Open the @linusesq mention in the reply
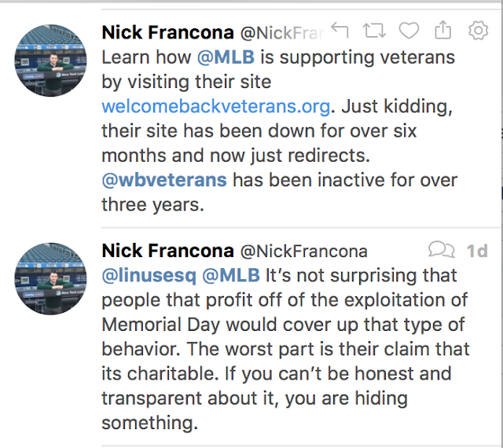This screenshot has height=448, width=503. click(148, 276)
